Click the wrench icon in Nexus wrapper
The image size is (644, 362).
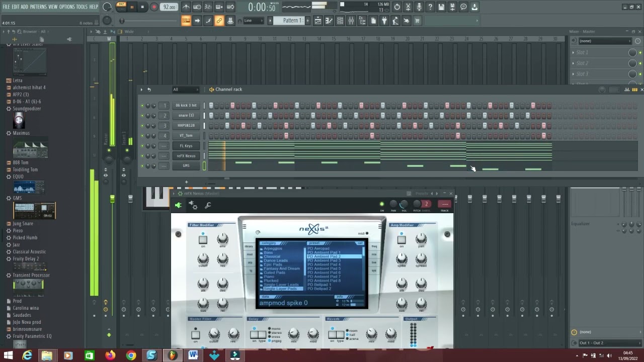point(208,205)
